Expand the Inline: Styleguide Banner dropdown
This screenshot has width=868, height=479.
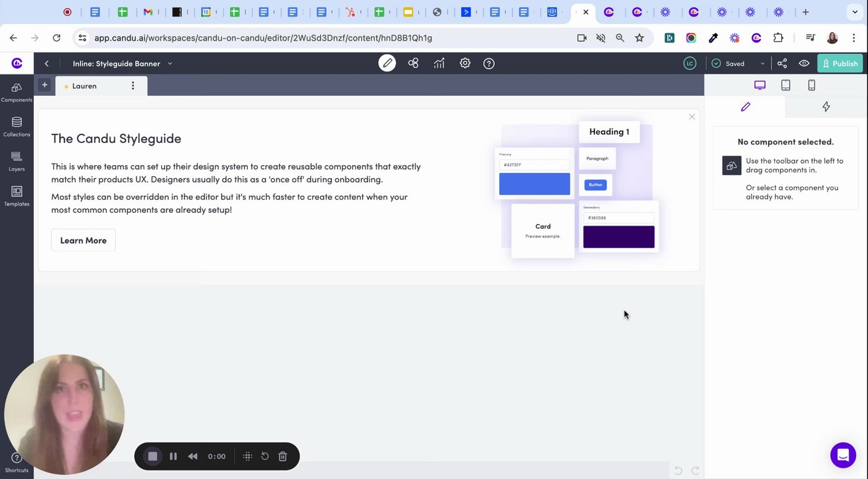tap(170, 63)
